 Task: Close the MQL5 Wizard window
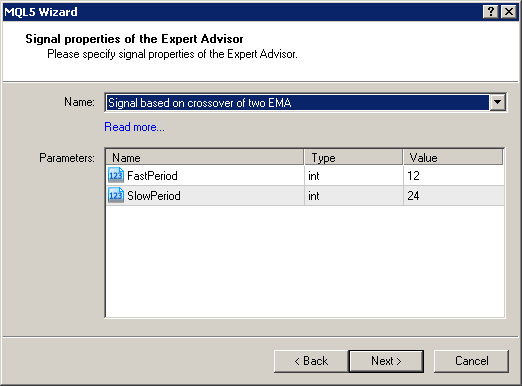tap(509, 12)
